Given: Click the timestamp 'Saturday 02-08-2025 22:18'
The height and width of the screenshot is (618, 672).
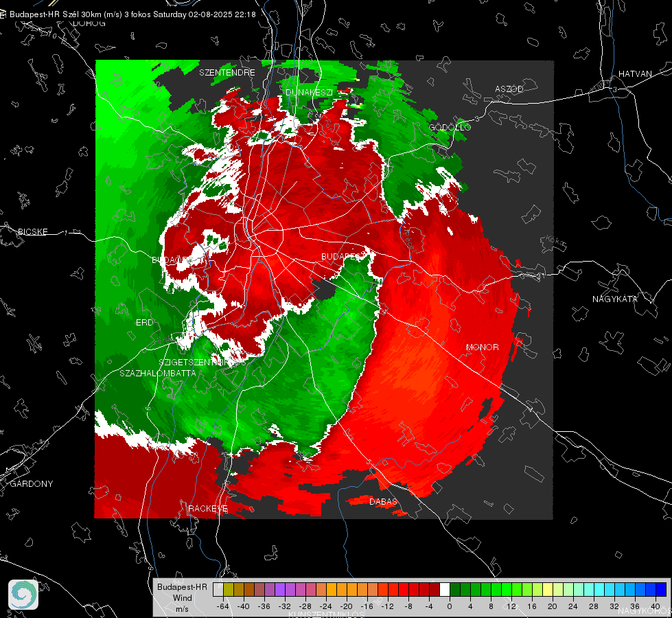Looking at the screenshot, I should point(205,14).
